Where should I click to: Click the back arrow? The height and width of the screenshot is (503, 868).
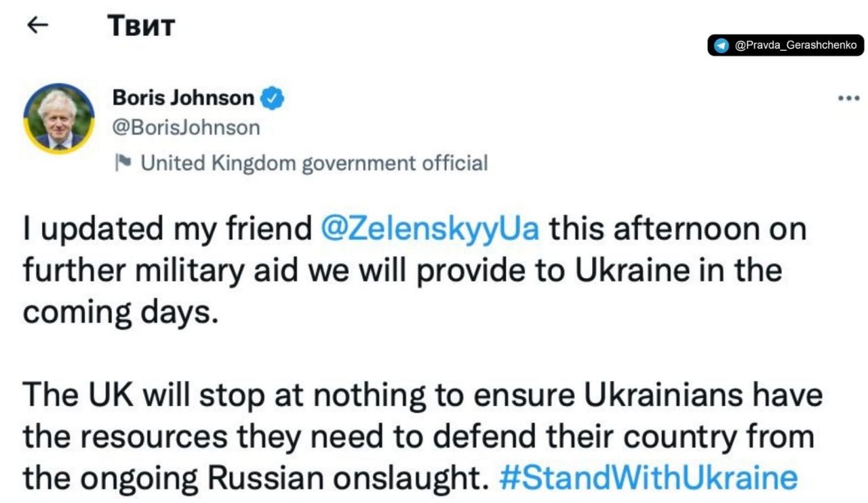pyautogui.click(x=37, y=25)
